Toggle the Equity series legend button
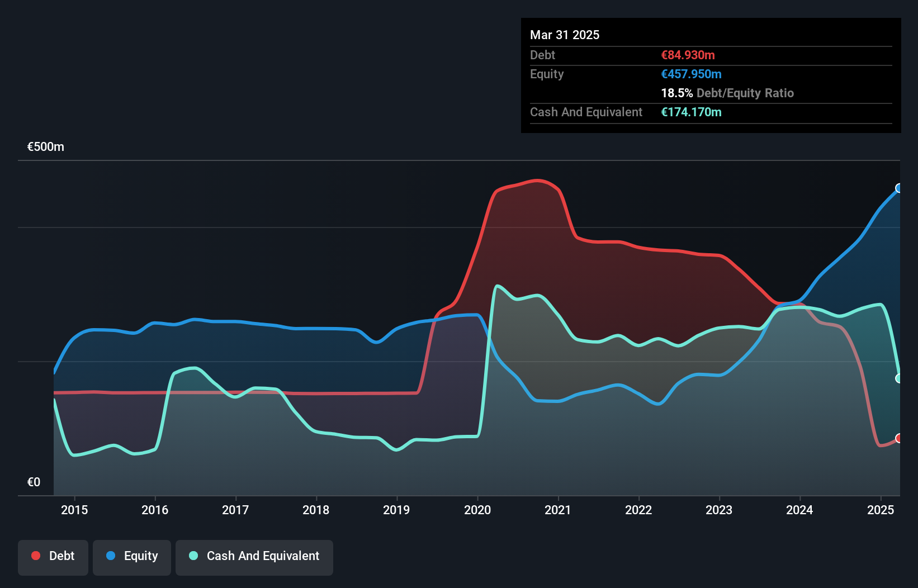The width and height of the screenshot is (918, 588). pyautogui.click(x=132, y=557)
